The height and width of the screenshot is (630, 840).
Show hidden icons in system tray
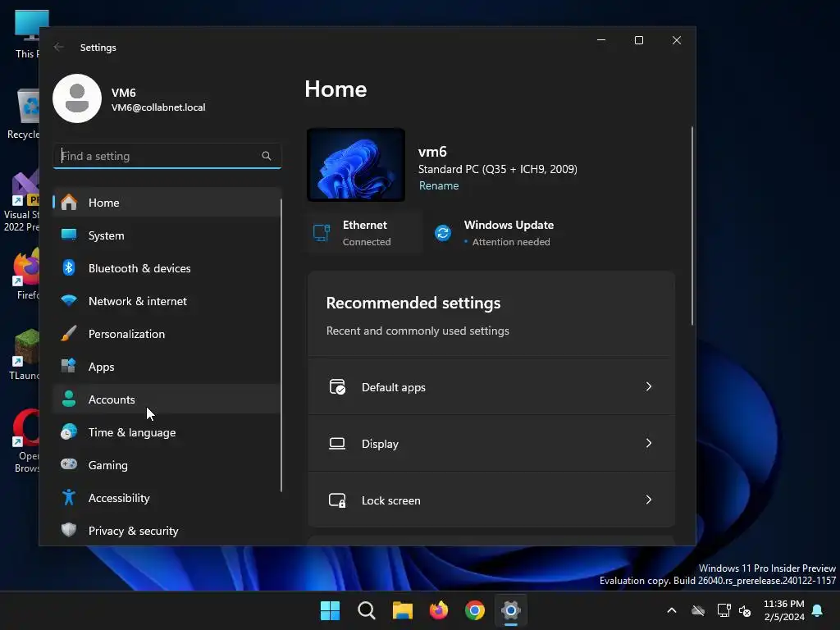click(x=671, y=610)
